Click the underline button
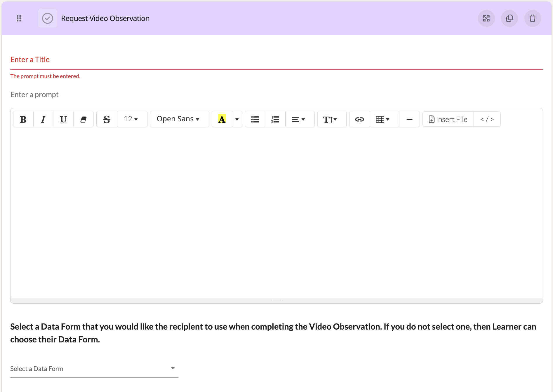Image resolution: width=553 pixels, height=392 pixels. click(63, 119)
